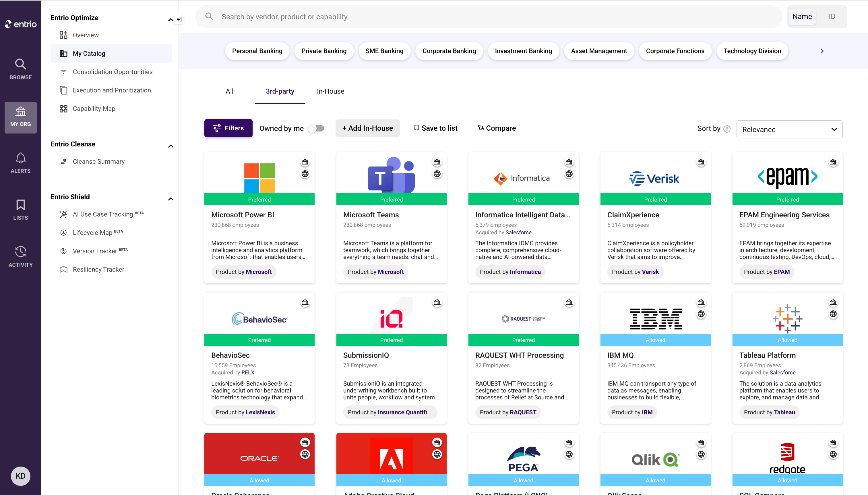Screen dimensions: 868x495
Task: Click the globe icon on Tableau Platform card
Action: point(833,314)
